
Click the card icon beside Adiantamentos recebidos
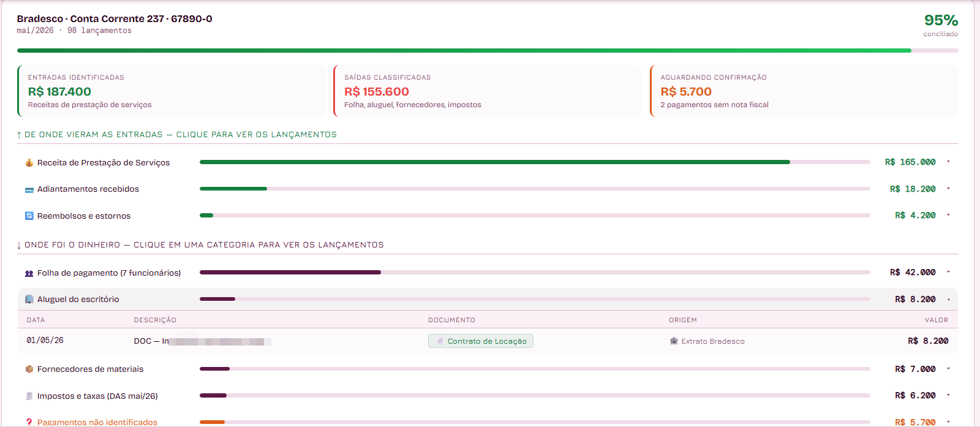(29, 189)
